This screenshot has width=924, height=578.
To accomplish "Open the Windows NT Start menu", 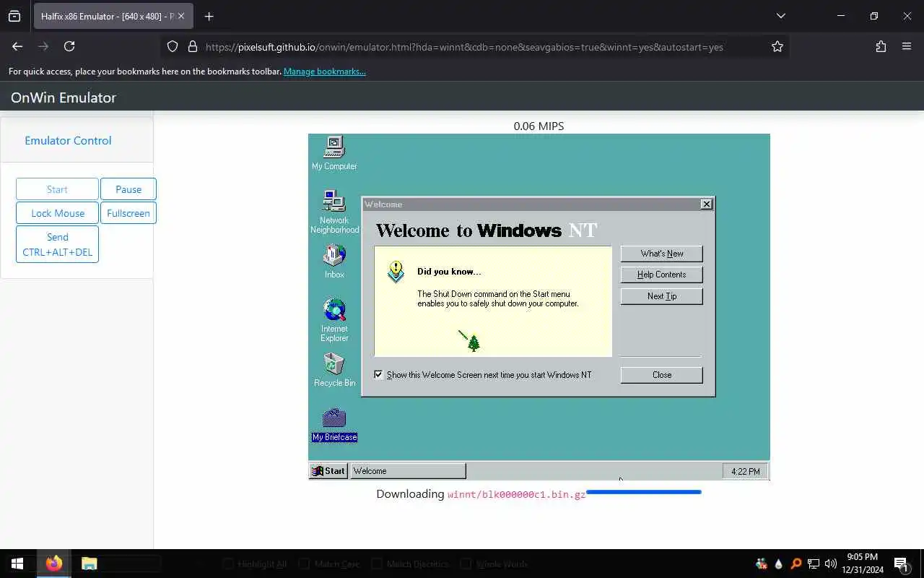I will pos(328,471).
